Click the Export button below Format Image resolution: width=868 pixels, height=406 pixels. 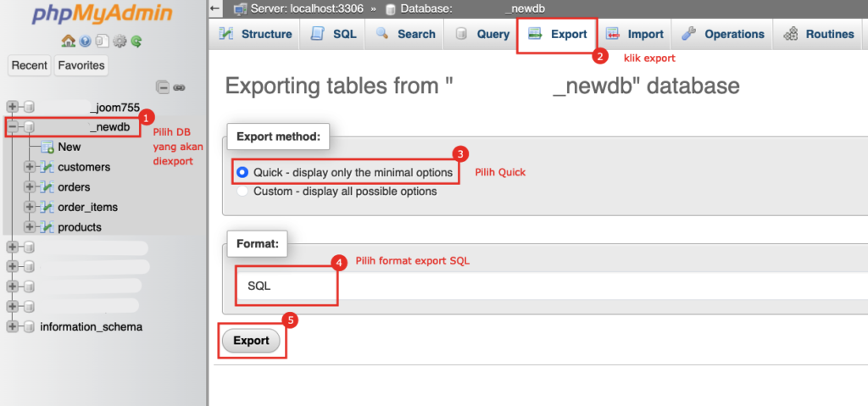click(251, 341)
